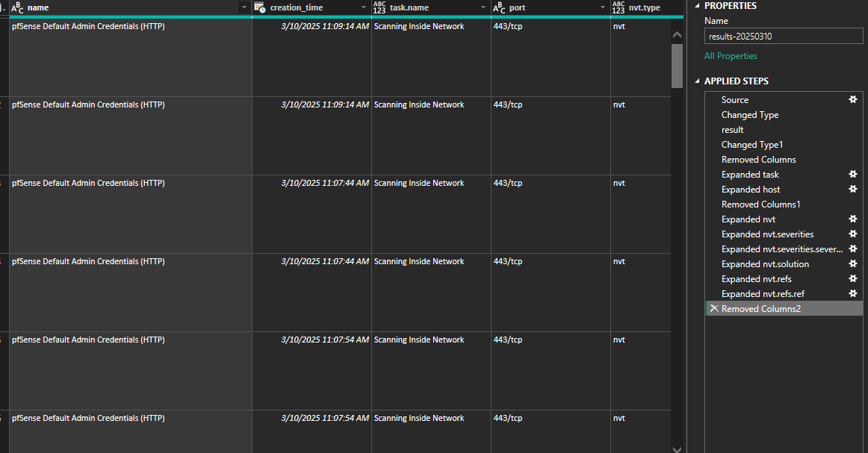The width and height of the screenshot is (868, 453).
Task: Open filter dropdown for name column
Action: pos(244,7)
